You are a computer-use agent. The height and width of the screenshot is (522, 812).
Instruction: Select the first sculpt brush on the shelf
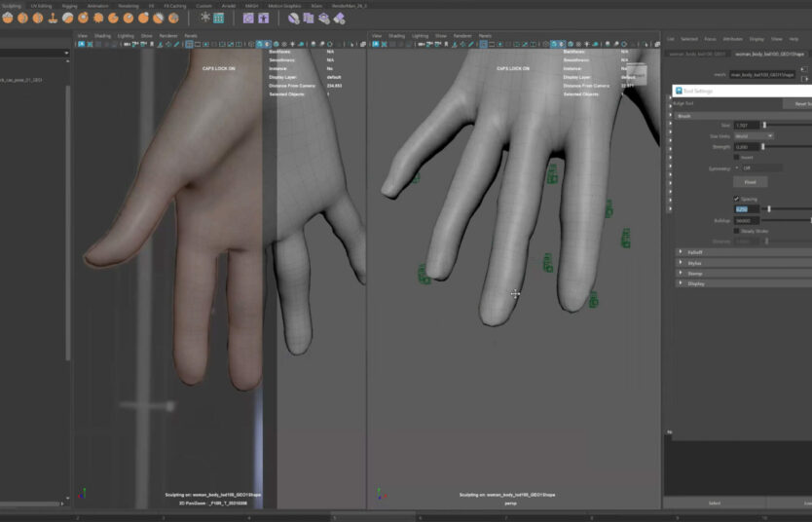tap(6, 18)
